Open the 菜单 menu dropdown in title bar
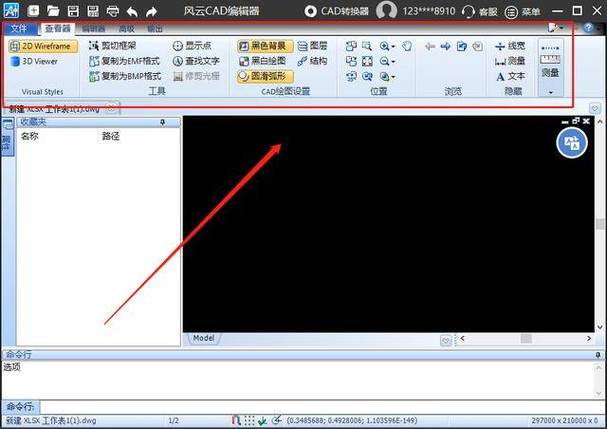607x429 pixels. [523, 11]
